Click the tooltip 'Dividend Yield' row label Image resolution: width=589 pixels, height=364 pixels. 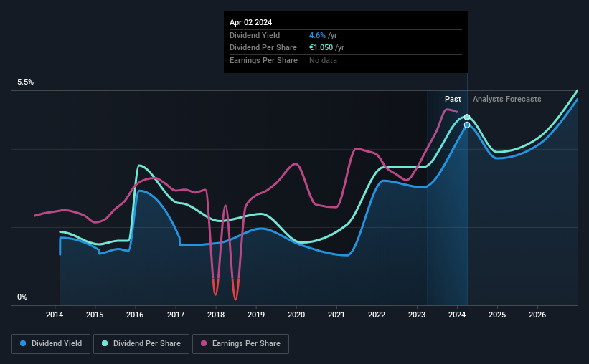click(255, 35)
